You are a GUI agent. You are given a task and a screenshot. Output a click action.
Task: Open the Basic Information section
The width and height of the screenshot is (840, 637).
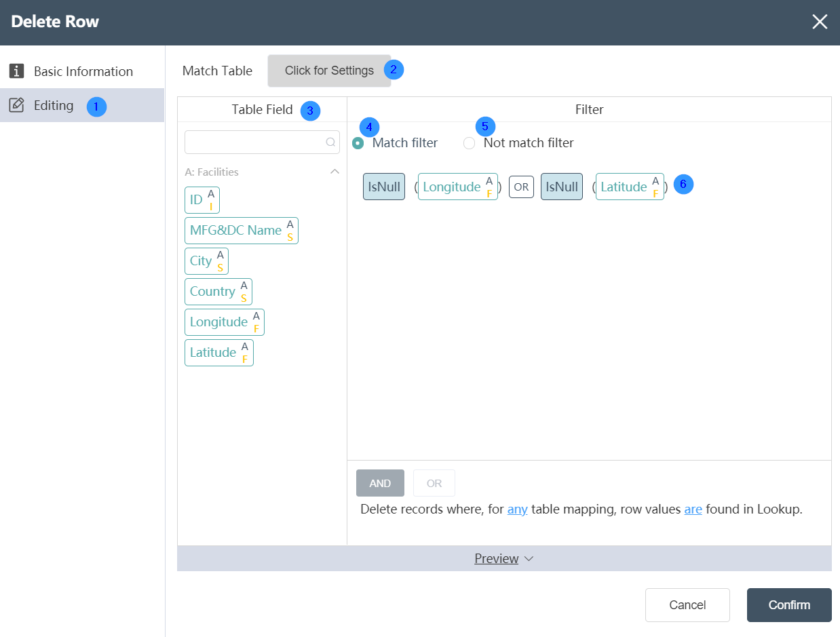[82, 71]
